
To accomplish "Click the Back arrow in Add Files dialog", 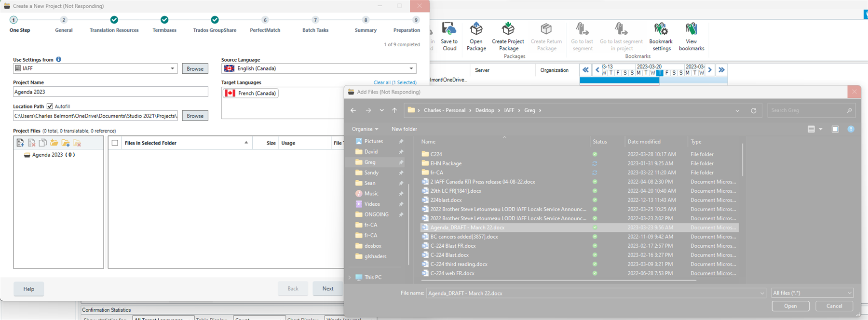I will coord(353,110).
